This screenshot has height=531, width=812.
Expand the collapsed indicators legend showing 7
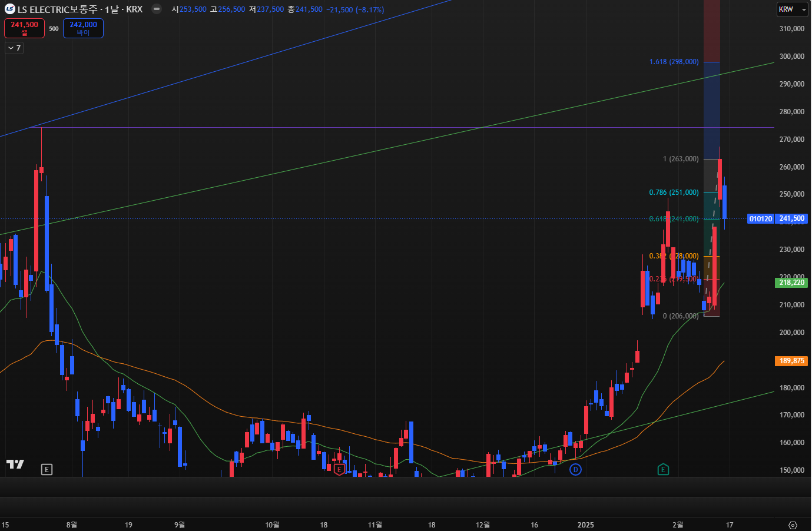14,48
